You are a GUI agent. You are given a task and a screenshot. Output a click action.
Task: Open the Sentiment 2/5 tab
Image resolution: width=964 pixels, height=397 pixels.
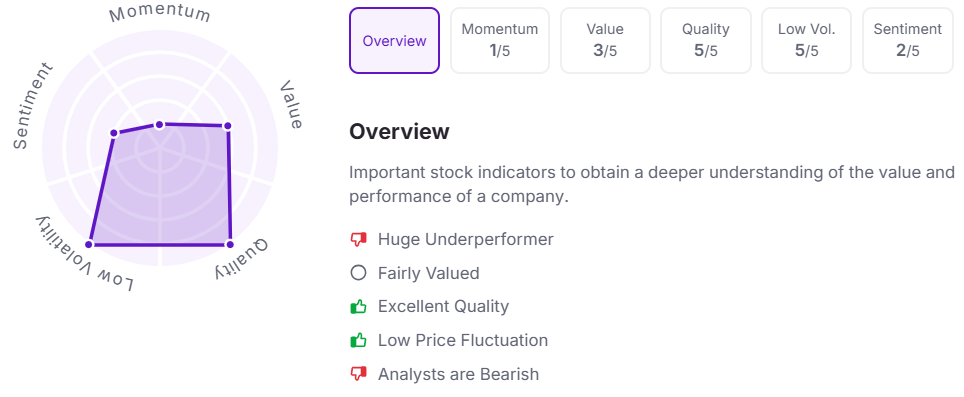pos(908,41)
